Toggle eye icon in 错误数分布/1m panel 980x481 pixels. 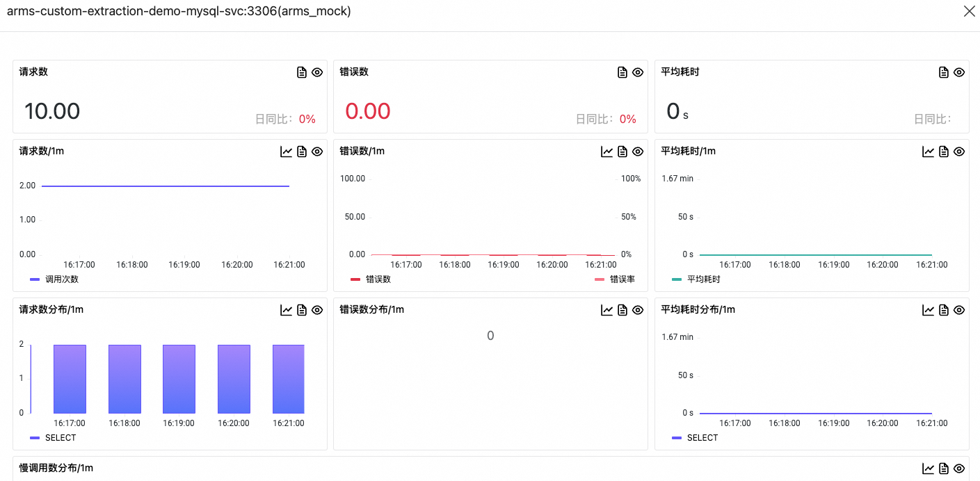click(x=638, y=310)
